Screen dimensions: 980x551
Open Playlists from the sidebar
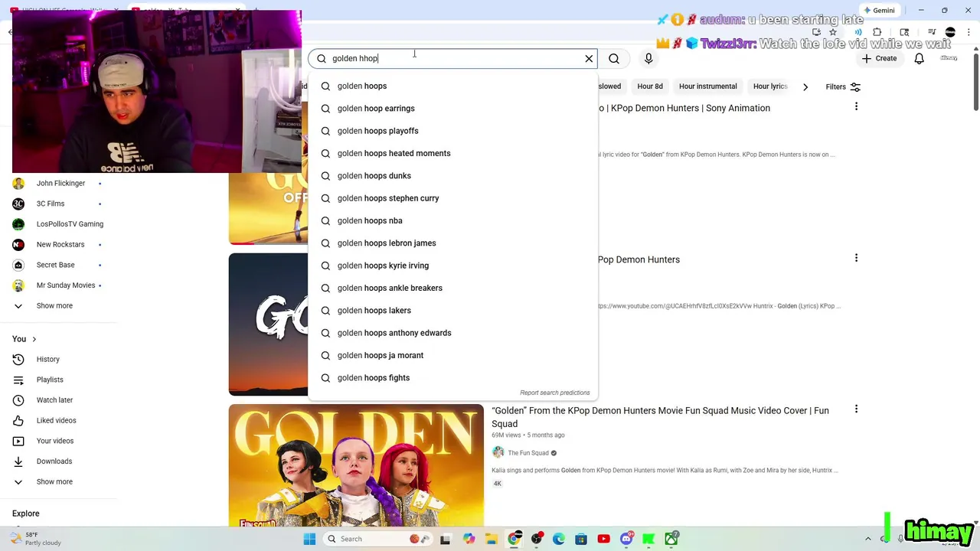point(50,380)
